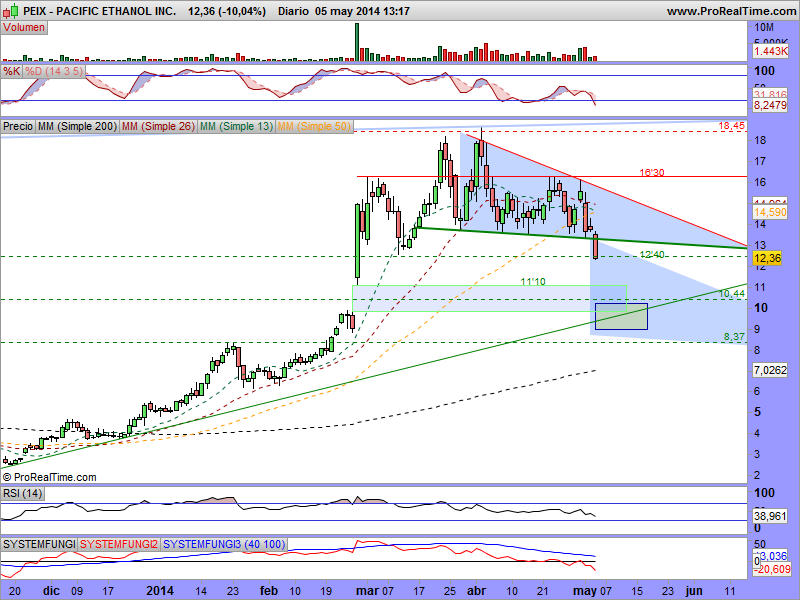Click the 18,45 resistance level label
The image size is (800, 600).
731,126
